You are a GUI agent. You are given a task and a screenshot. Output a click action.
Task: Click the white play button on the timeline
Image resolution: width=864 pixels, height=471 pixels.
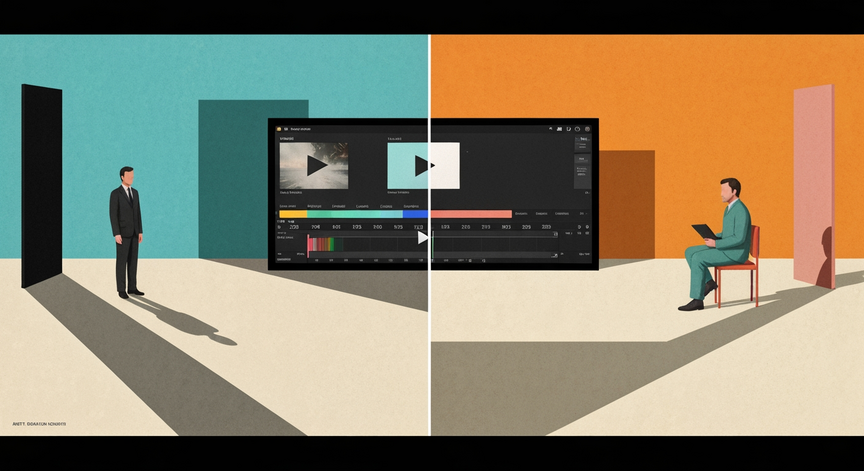[422, 237]
